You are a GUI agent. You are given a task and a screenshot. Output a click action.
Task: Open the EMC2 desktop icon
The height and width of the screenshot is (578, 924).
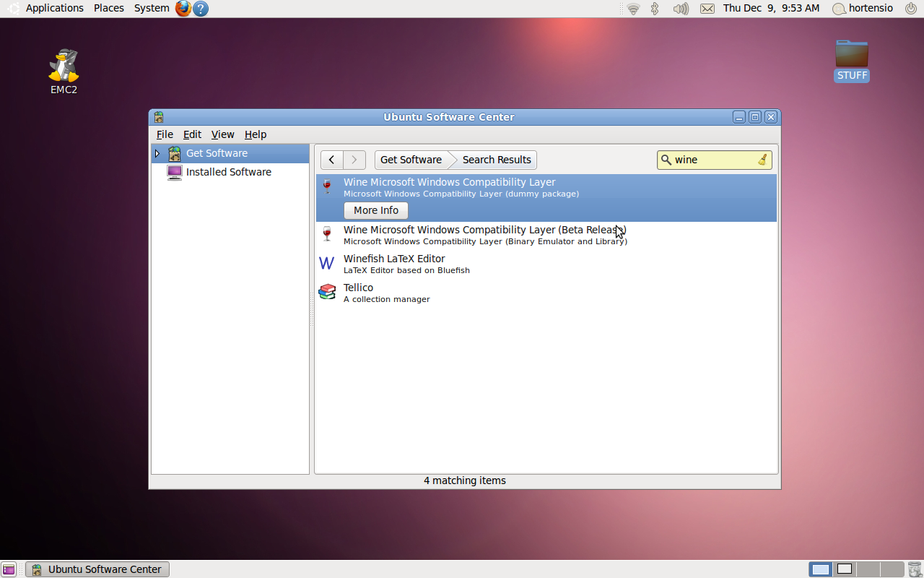click(x=64, y=72)
